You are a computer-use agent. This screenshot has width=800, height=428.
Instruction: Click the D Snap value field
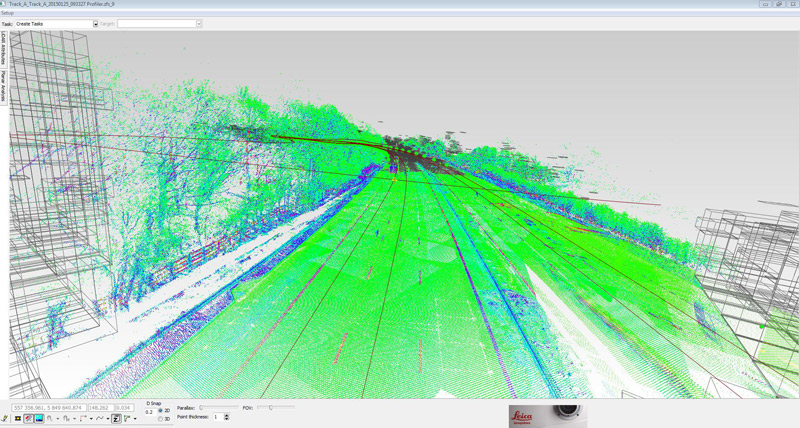click(x=150, y=411)
